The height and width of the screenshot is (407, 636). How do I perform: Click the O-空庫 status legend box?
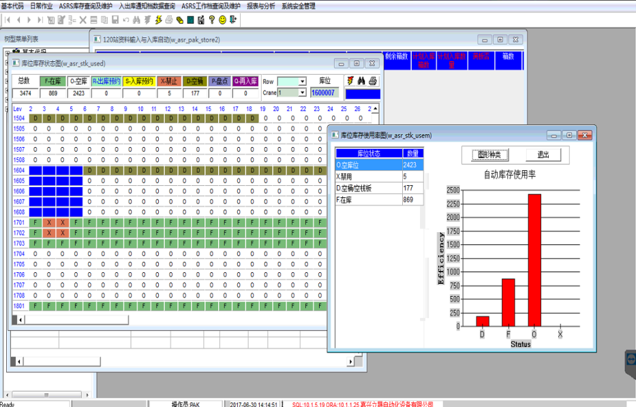pyautogui.click(x=79, y=81)
